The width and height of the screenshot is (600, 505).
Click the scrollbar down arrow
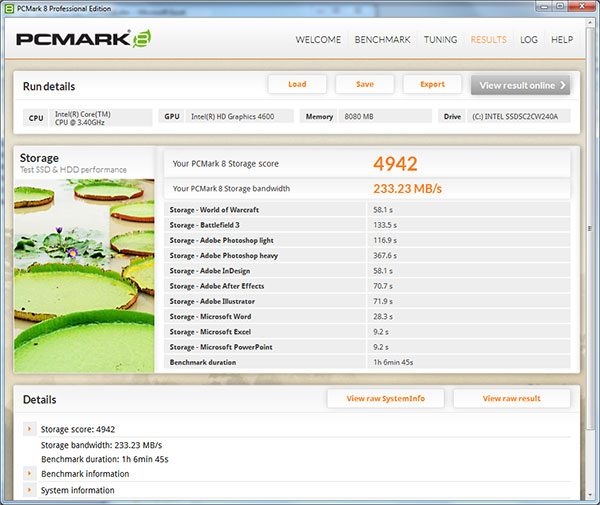590,495
